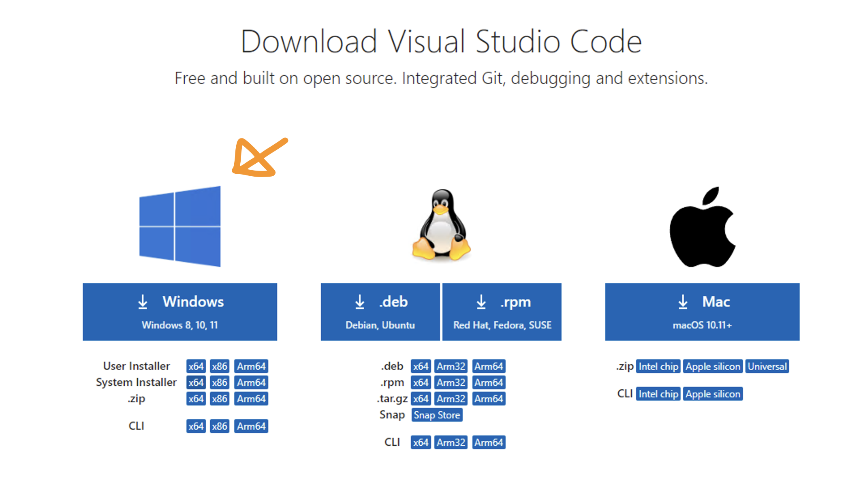Pick Linux .deb Arm64 download
Viewport: 863px width, 504px height.
pyautogui.click(x=489, y=366)
